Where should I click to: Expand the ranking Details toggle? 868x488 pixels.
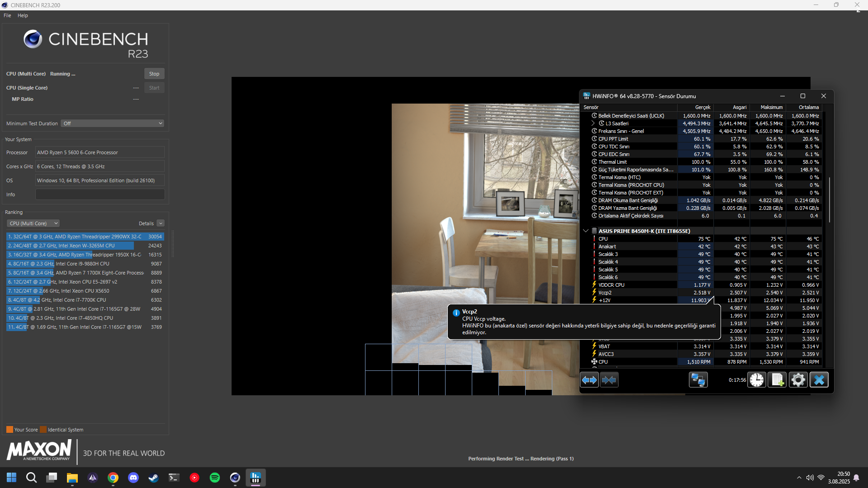161,223
